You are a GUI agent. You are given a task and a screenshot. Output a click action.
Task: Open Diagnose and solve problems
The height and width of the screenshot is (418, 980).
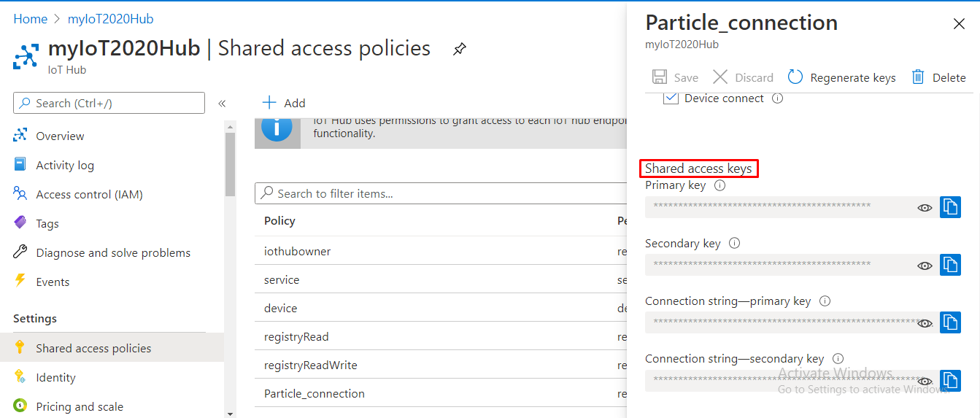(112, 252)
